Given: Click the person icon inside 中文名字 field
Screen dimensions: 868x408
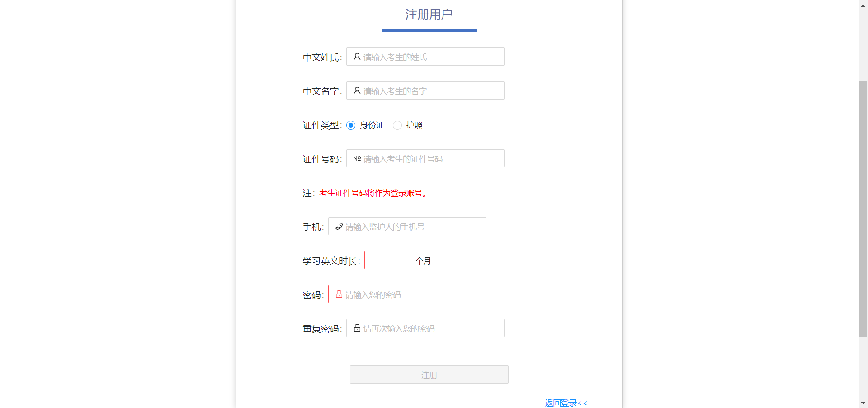Looking at the screenshot, I should [356, 90].
